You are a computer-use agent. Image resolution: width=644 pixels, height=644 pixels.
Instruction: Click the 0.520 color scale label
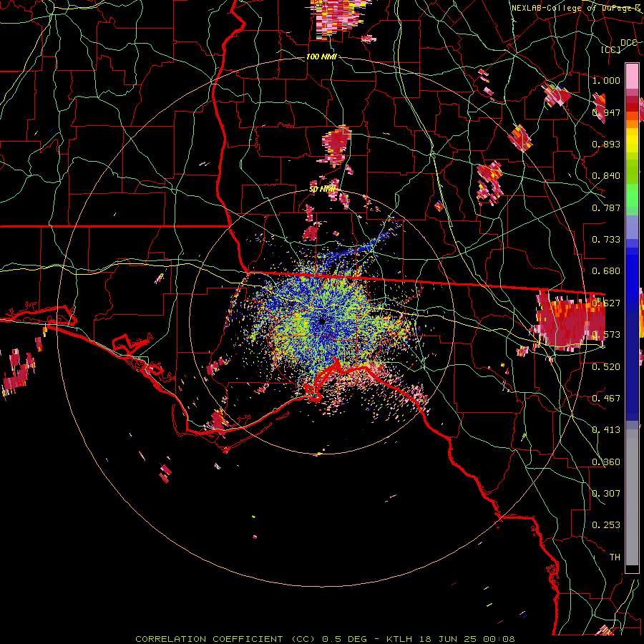(606, 366)
